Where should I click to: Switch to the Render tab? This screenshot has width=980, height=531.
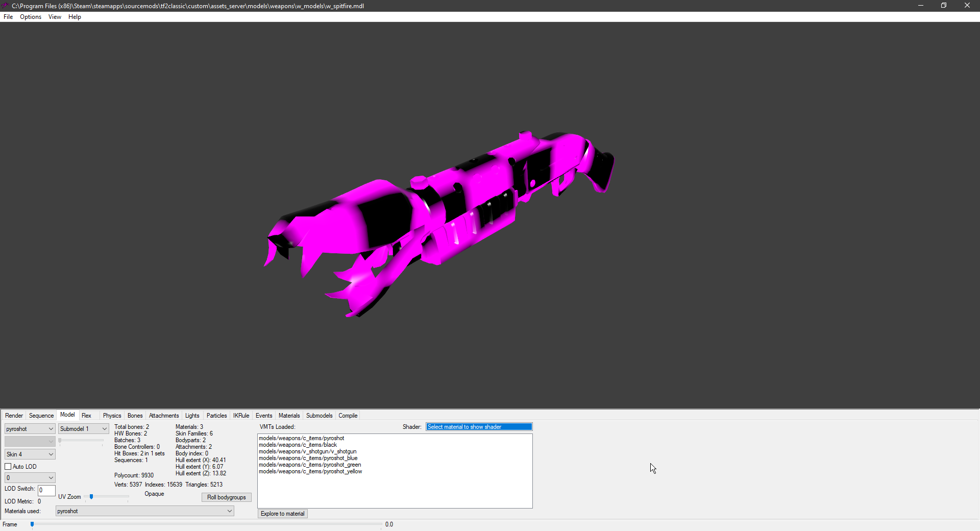click(14, 416)
